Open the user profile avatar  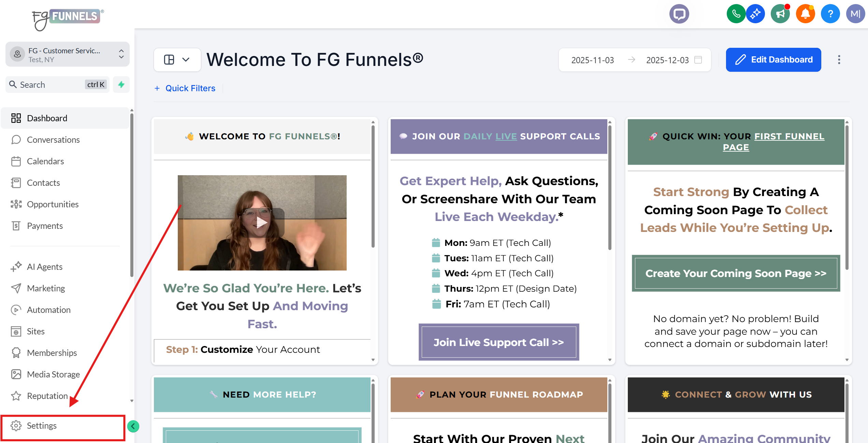click(855, 14)
